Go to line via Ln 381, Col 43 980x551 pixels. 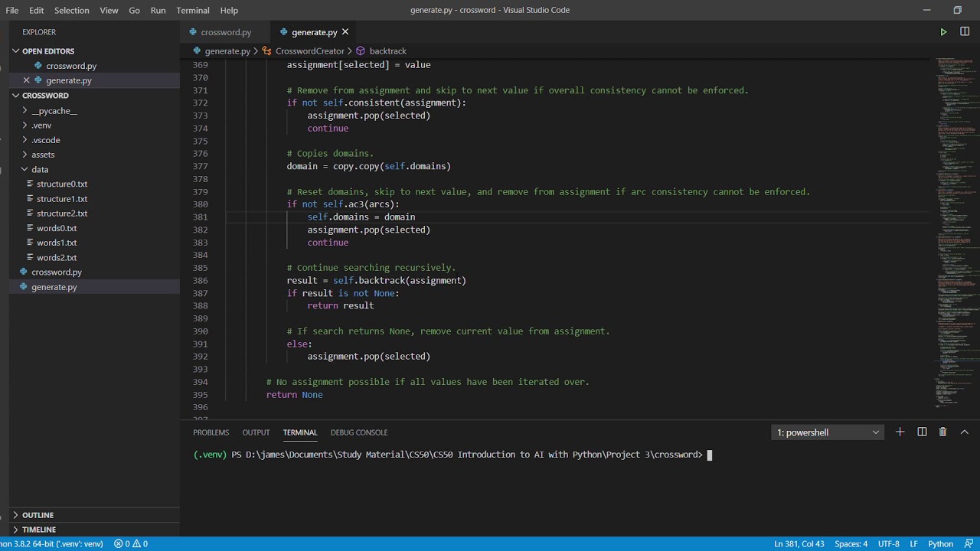pos(799,544)
